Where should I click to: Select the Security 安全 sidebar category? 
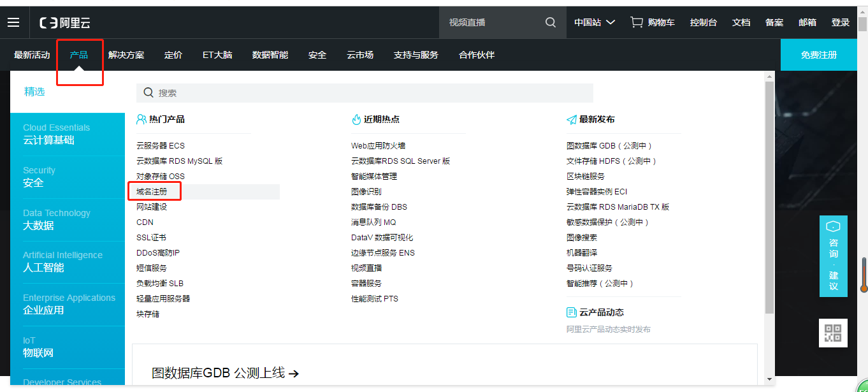tap(68, 177)
